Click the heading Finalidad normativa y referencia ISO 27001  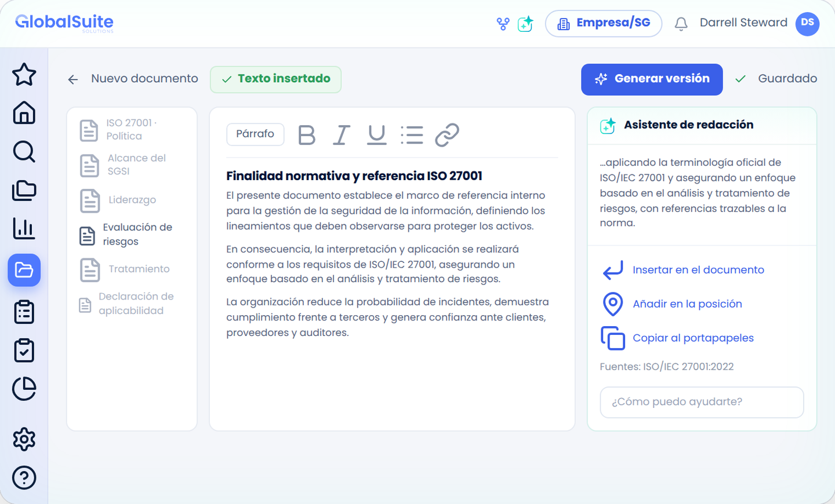[354, 176]
